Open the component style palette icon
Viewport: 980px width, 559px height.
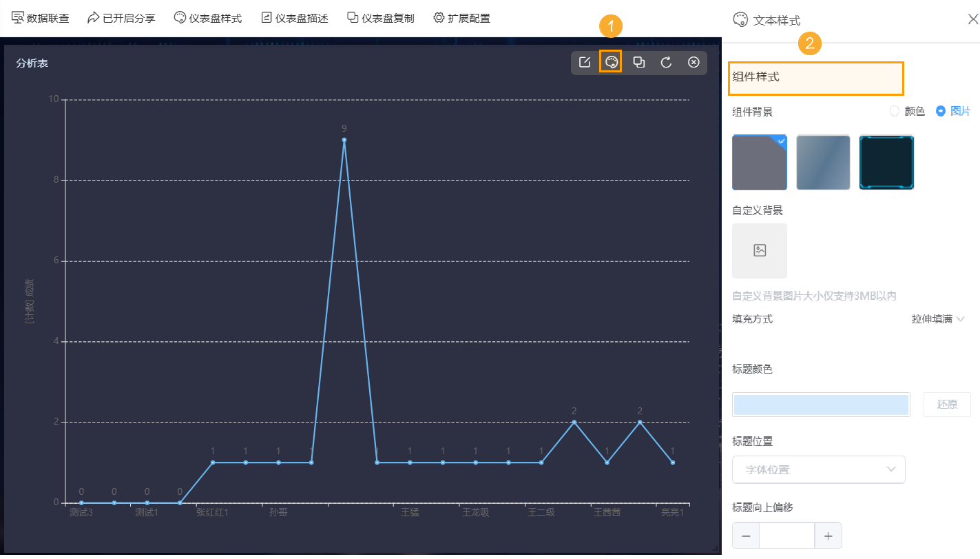coord(611,62)
